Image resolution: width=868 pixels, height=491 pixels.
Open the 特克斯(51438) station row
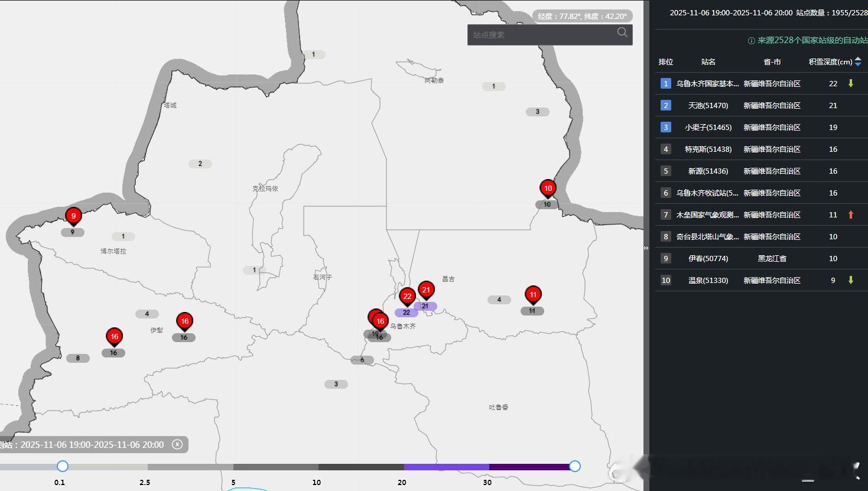761,149
